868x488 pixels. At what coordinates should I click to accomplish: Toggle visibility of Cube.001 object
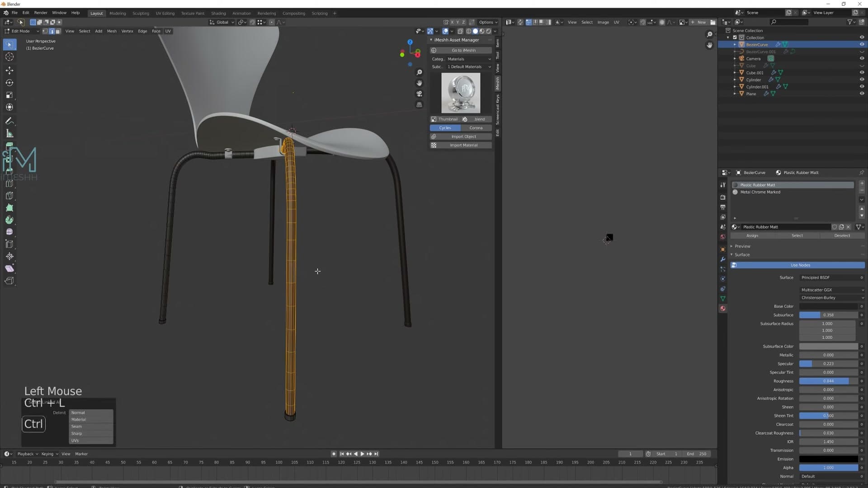(x=862, y=72)
